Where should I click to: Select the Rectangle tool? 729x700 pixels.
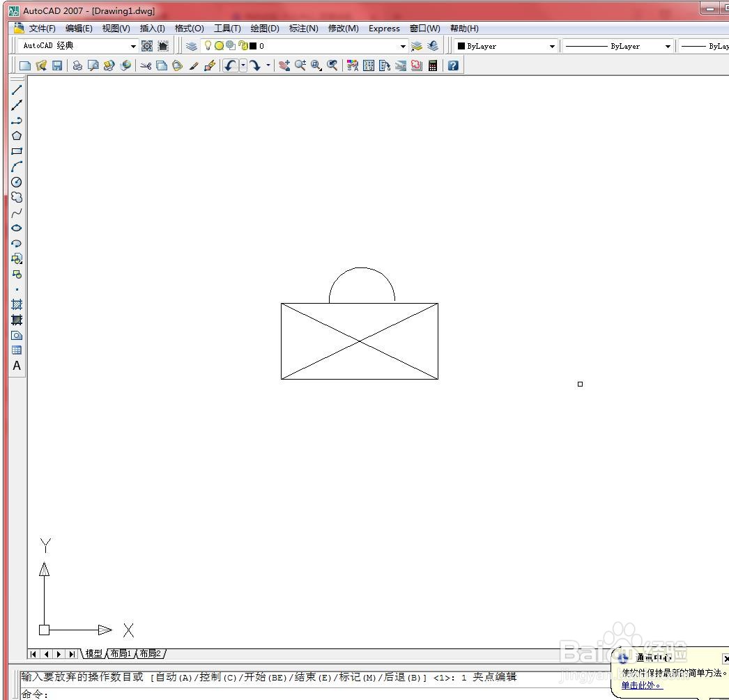(17, 151)
